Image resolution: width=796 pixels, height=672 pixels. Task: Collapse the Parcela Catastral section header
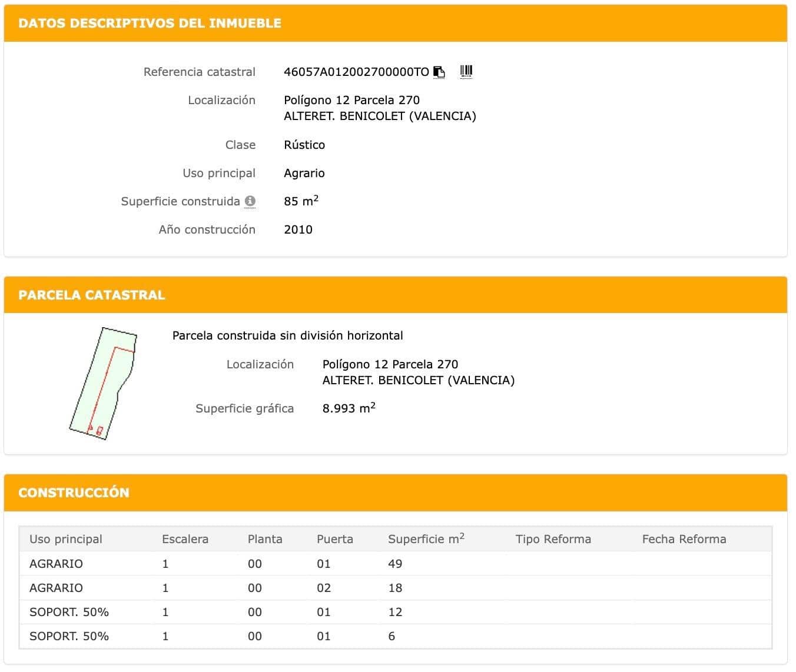(x=395, y=295)
